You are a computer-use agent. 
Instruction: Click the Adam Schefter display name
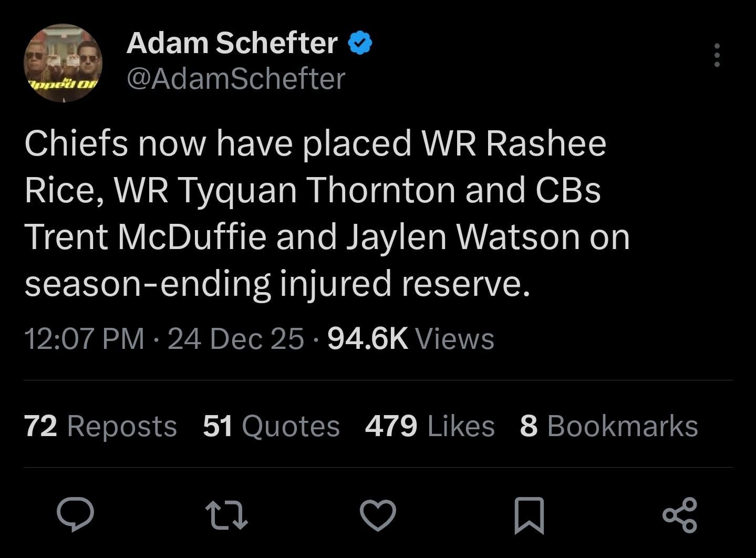pyautogui.click(x=232, y=43)
